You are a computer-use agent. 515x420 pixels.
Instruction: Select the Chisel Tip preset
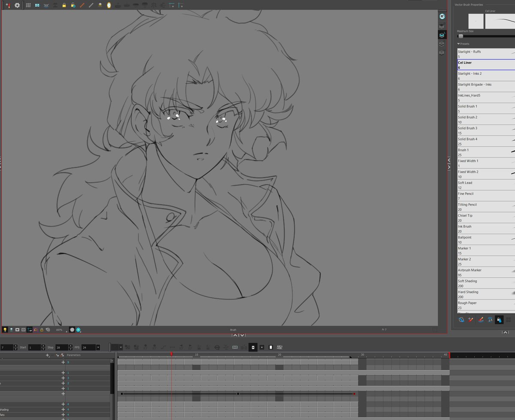(x=486, y=218)
